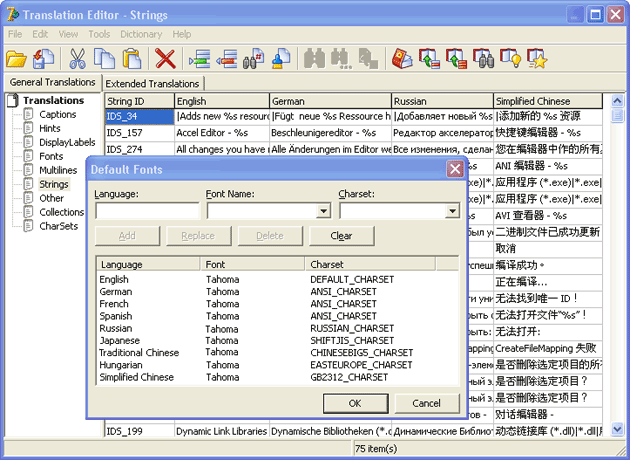Click the save file toolbar icon
The image size is (630, 460).
coord(43,59)
